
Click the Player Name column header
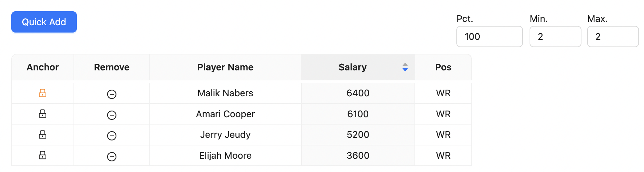pyautogui.click(x=225, y=67)
